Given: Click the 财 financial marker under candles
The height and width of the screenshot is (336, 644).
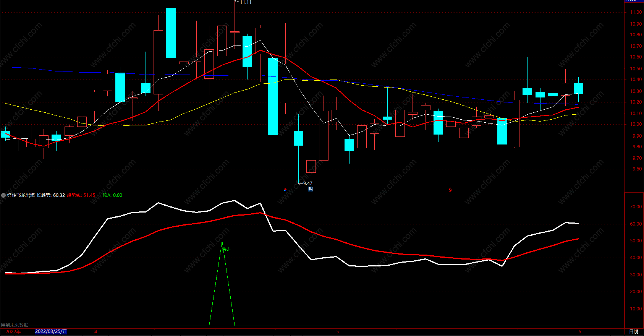Looking at the screenshot, I should (311, 189).
